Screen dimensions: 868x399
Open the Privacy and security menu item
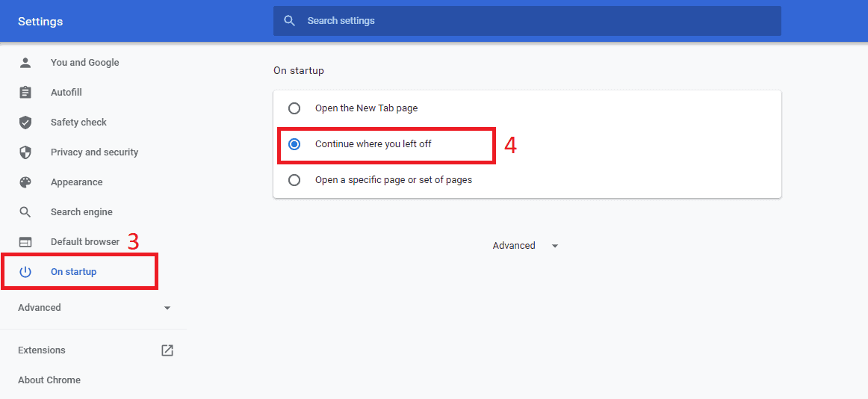[x=94, y=152]
